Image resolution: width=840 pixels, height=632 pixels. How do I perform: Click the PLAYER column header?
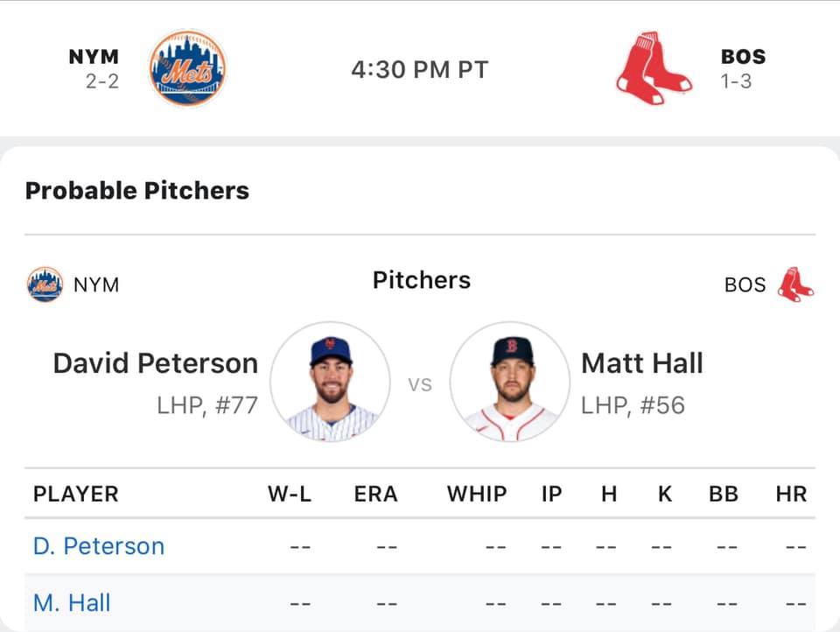pos(75,494)
